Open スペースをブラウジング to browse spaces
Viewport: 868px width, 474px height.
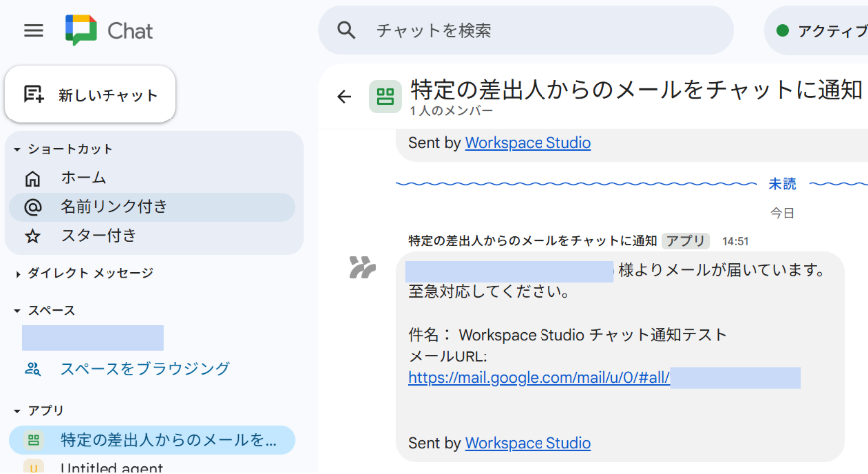coord(144,369)
